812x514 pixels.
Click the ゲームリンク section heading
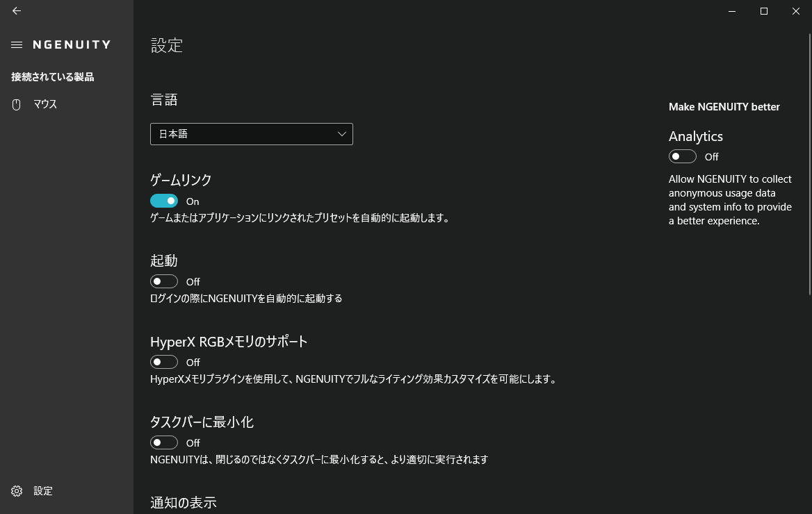coord(181,180)
